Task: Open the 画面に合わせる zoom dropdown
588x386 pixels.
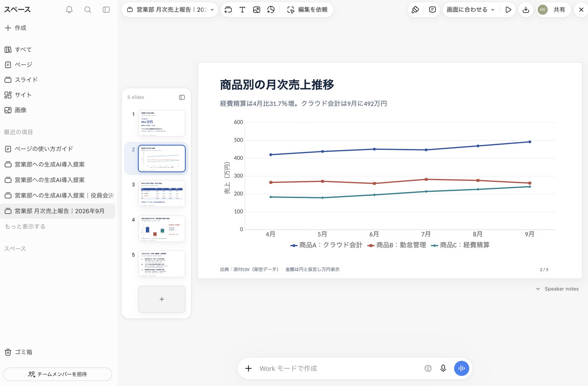Action: tap(470, 10)
